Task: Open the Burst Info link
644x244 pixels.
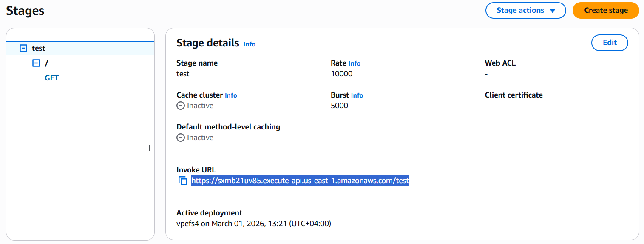Action: [357, 95]
